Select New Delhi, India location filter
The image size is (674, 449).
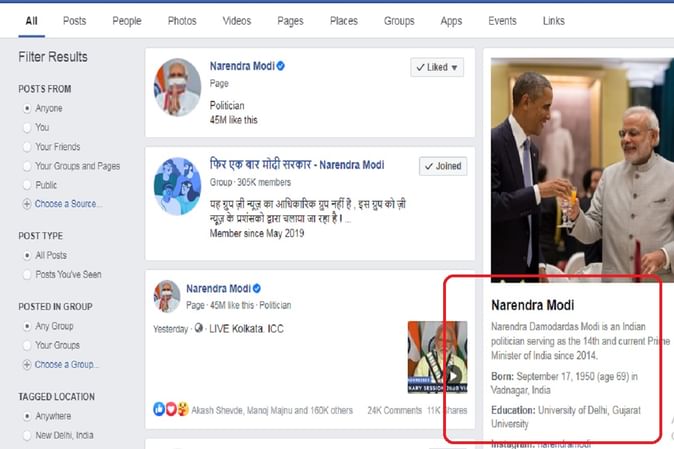(x=64, y=435)
